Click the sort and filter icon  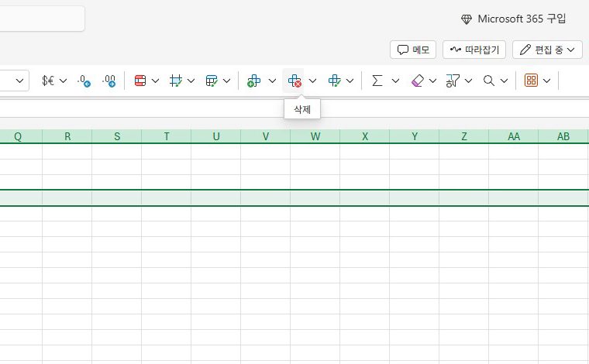pyautogui.click(x=453, y=81)
